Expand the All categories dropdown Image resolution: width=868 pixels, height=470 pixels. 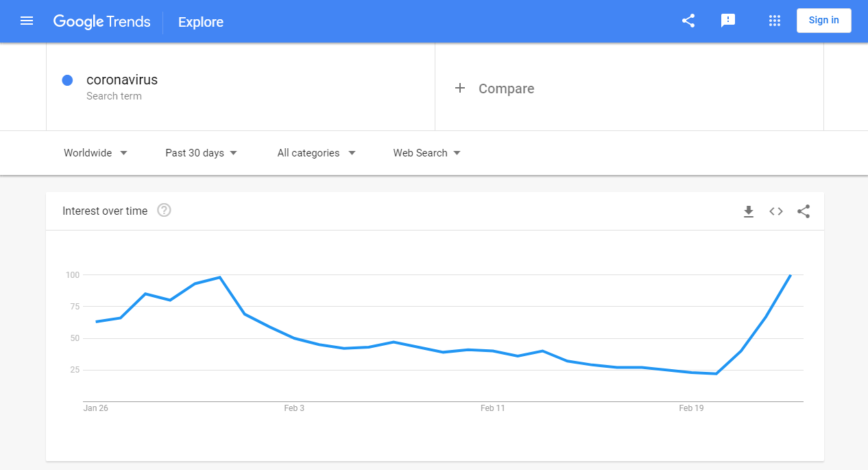coord(316,153)
